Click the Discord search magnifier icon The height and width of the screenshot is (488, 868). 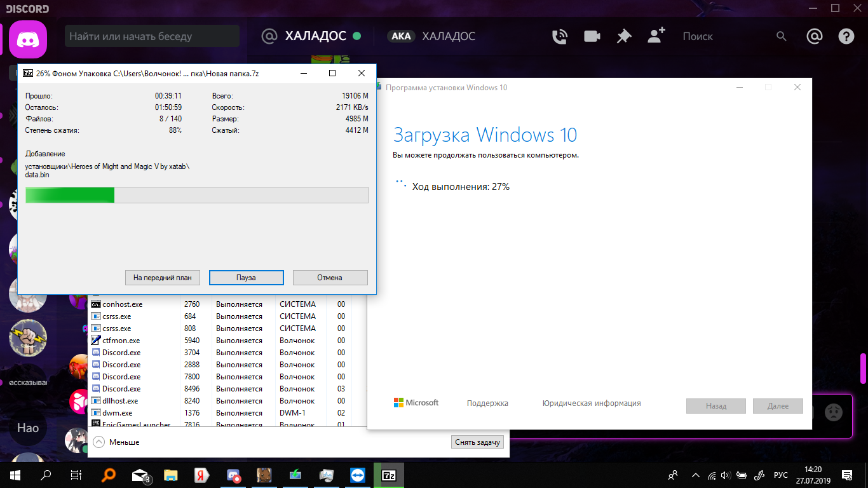coord(782,37)
